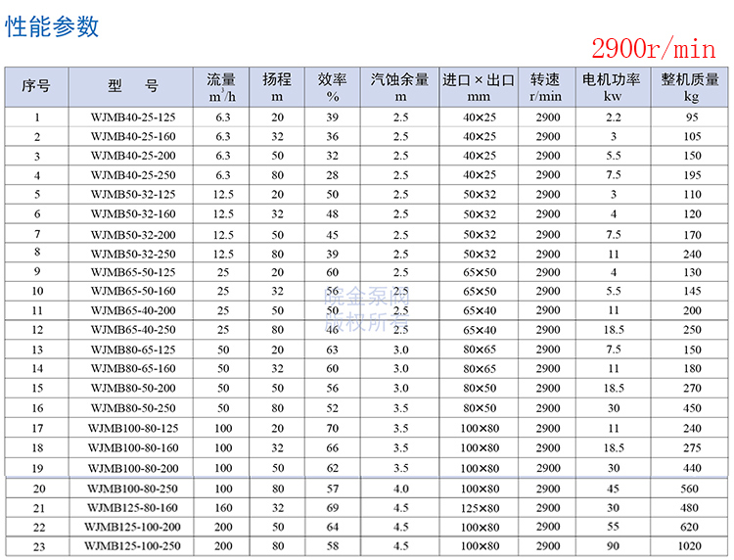Image resolution: width=734 pixels, height=560 pixels.
Task: Select the WJMB100-80-250 model cell
Action: (133, 489)
